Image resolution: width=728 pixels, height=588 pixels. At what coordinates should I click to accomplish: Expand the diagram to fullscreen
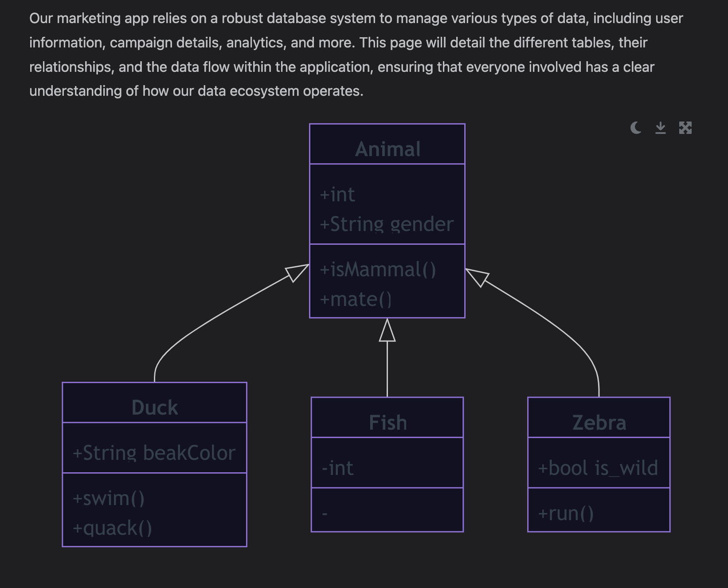(x=685, y=128)
